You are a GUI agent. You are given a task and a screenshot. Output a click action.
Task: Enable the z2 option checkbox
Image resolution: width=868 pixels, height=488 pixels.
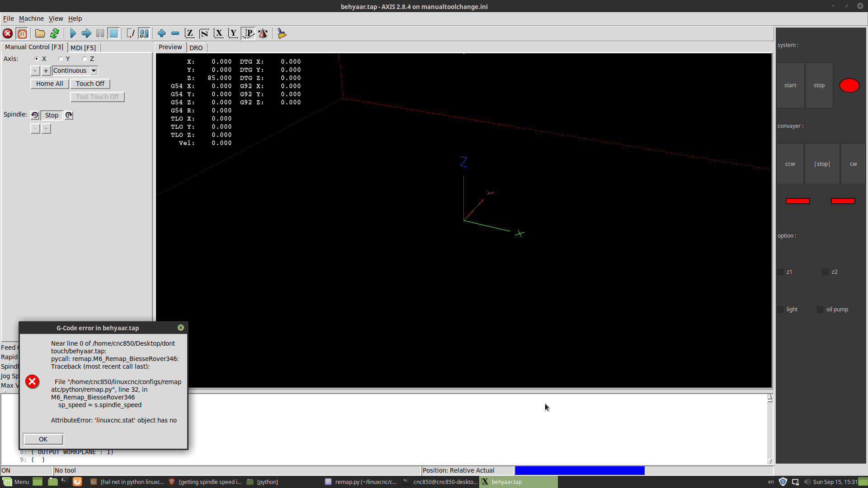point(826,272)
